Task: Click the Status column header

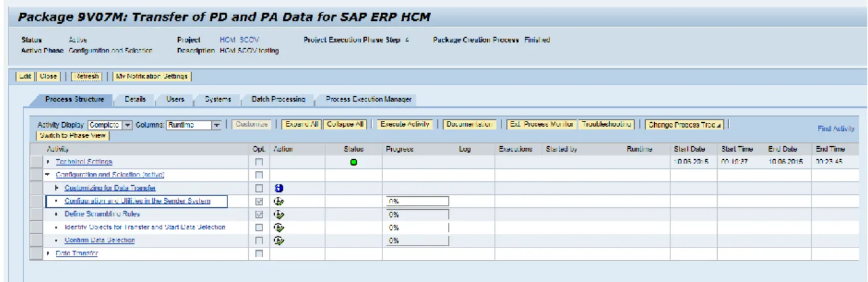Action: [x=354, y=149]
